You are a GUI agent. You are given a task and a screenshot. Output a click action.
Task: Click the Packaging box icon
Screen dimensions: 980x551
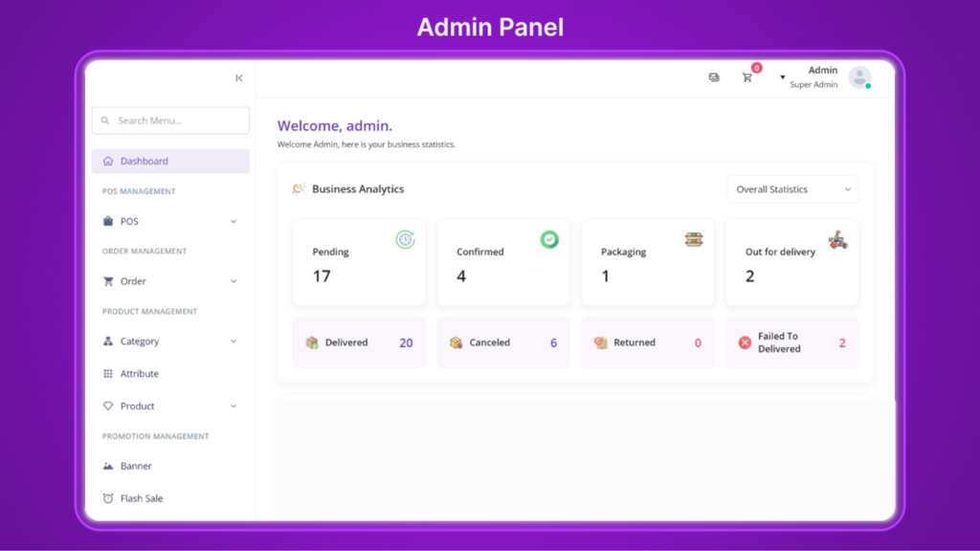click(694, 239)
